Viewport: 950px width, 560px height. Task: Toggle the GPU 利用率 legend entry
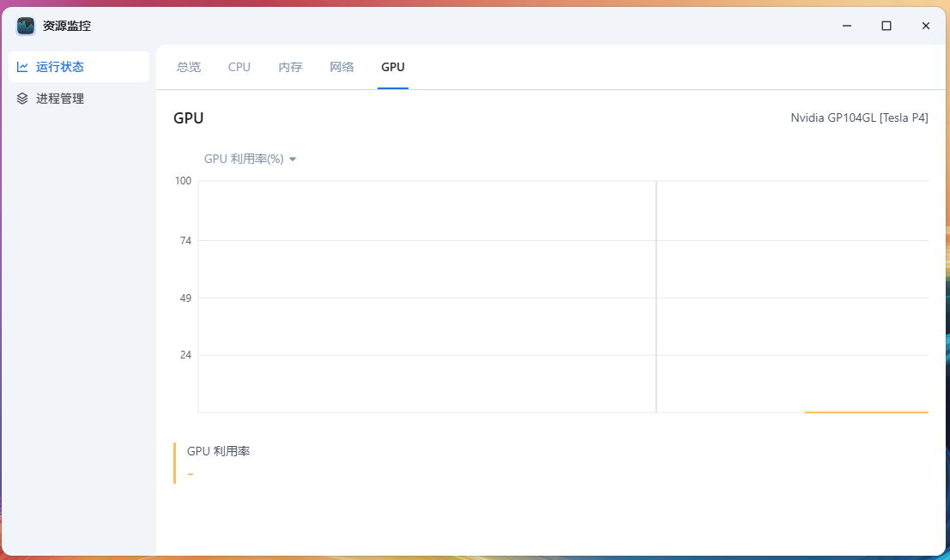(218, 451)
